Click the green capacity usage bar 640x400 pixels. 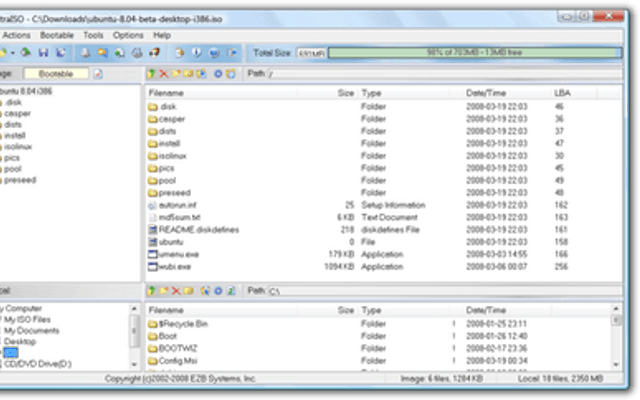(475, 53)
